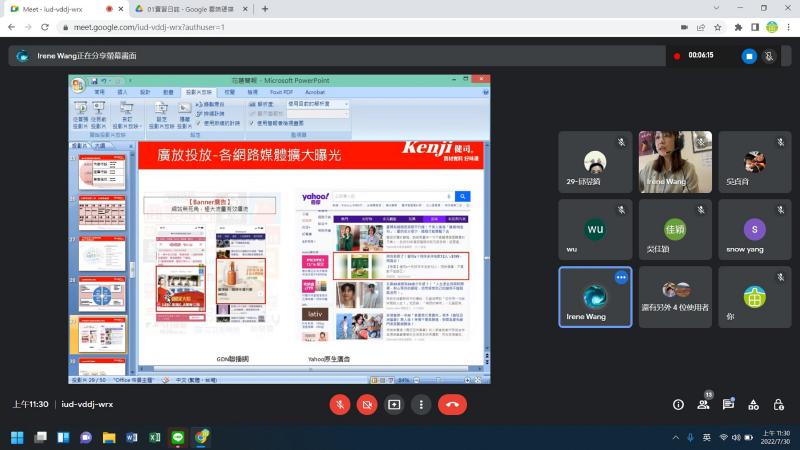Expand the Chrome tab search chevron
The height and width of the screenshot is (450, 800).
[x=716, y=8]
